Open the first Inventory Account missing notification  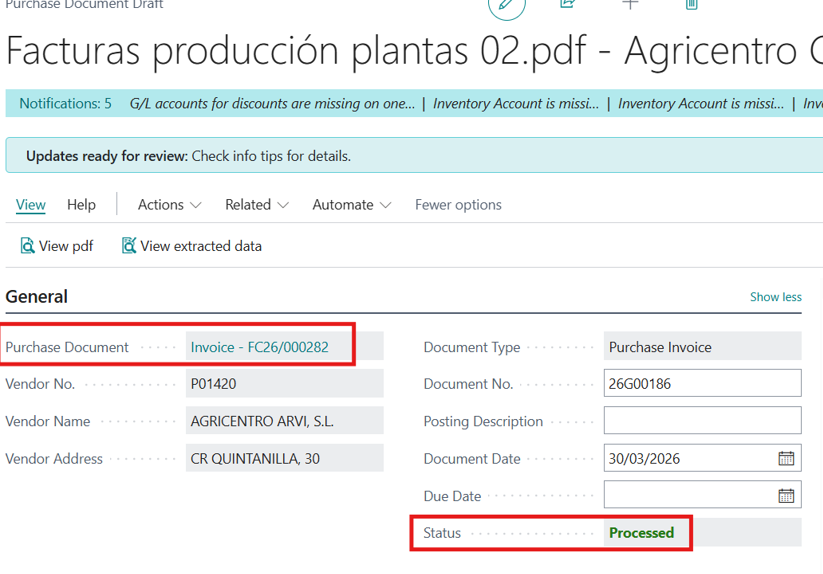point(515,103)
